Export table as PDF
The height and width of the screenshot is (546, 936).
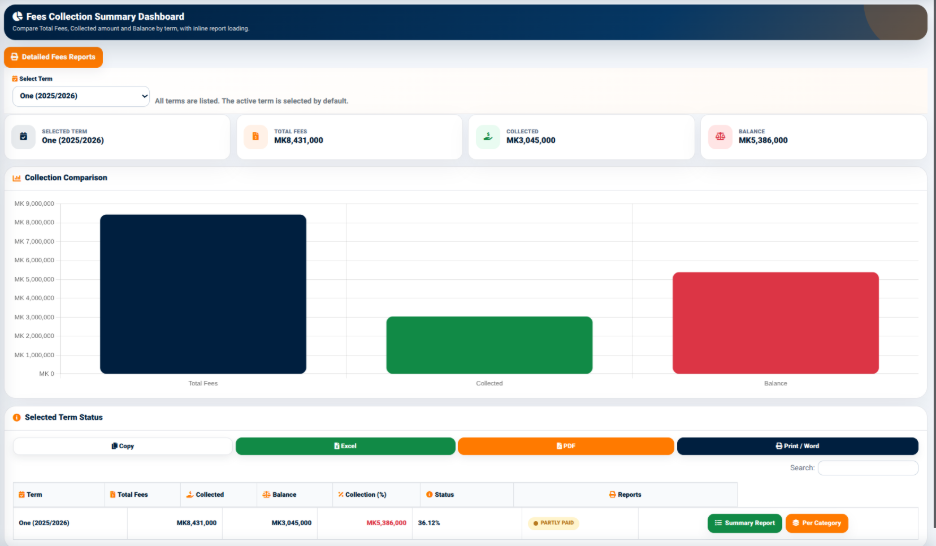click(566, 446)
